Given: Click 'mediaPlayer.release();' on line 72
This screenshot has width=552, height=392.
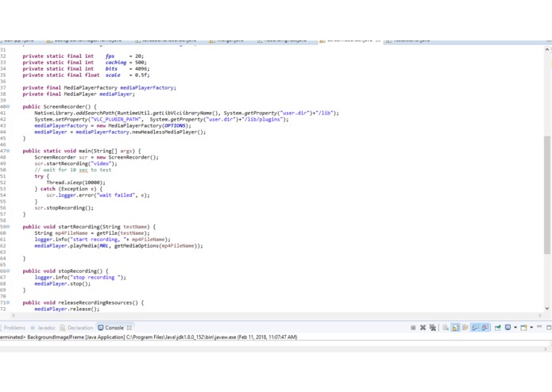Looking at the screenshot, I should (x=67, y=309).
